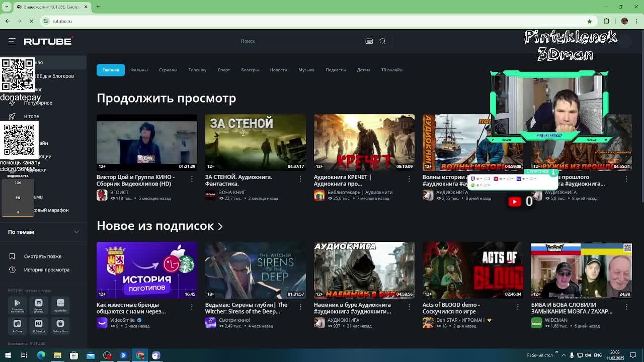
Task: Play the История логотипов thumbnail
Action: (147, 270)
